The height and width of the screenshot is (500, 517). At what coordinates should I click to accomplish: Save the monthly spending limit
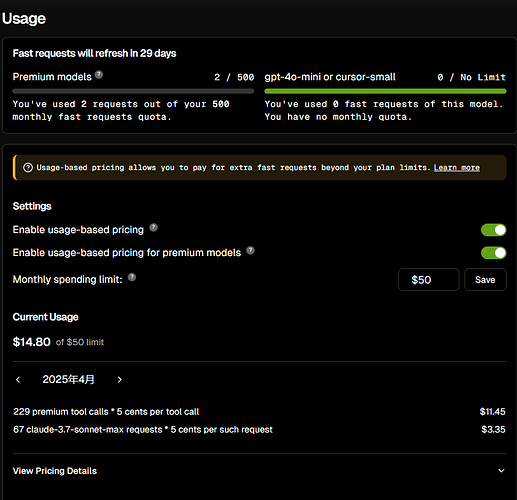pyautogui.click(x=485, y=280)
